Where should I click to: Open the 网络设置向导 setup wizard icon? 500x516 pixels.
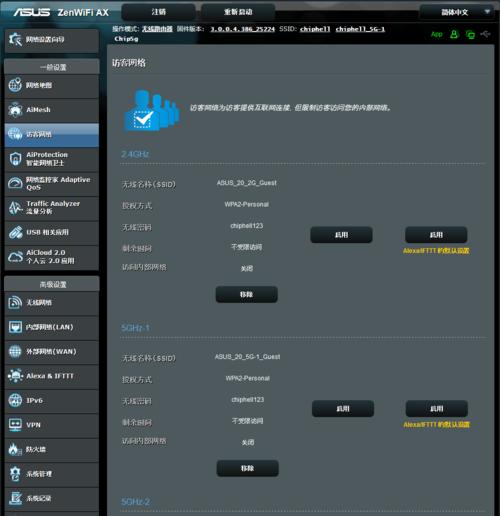pos(15,39)
